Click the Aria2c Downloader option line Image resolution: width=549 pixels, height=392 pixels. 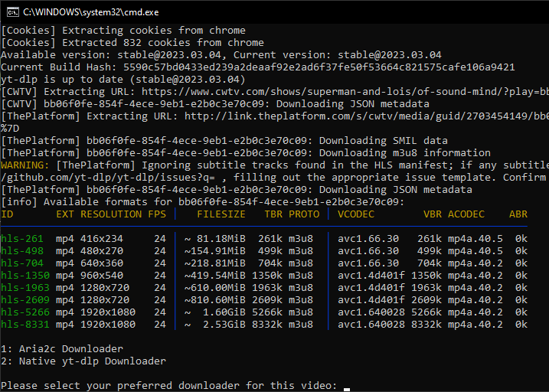click(62, 349)
